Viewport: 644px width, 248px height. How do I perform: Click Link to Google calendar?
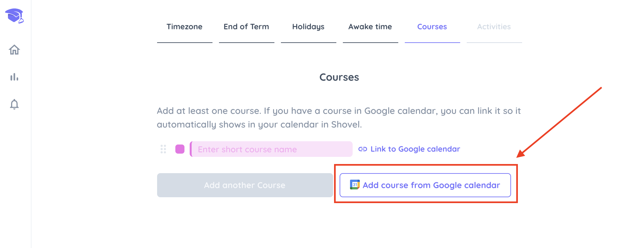[415, 149]
